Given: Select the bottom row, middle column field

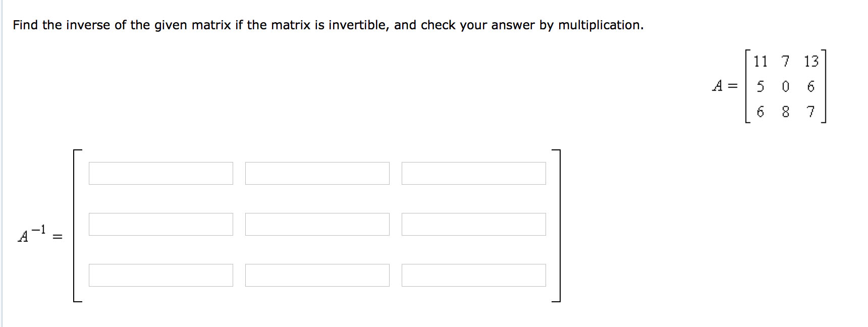Looking at the screenshot, I should click(317, 275).
